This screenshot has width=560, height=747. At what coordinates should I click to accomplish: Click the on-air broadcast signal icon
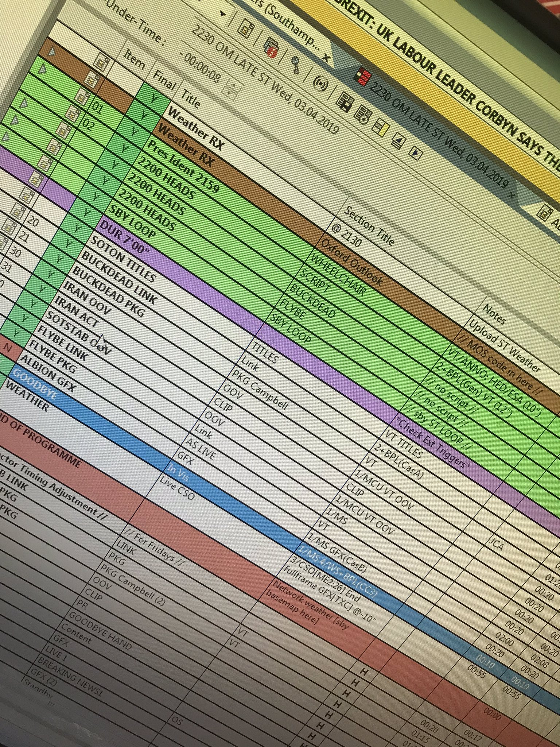(x=320, y=84)
